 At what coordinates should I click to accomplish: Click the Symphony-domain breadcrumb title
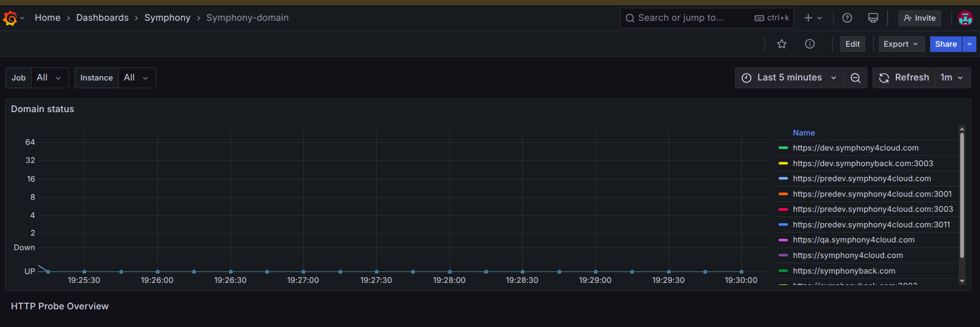coord(247,18)
